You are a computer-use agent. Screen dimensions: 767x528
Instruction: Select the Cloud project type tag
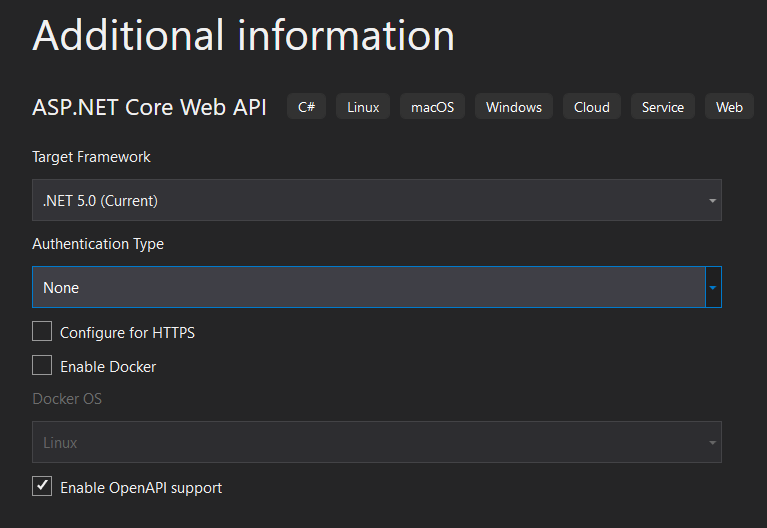click(x=591, y=107)
